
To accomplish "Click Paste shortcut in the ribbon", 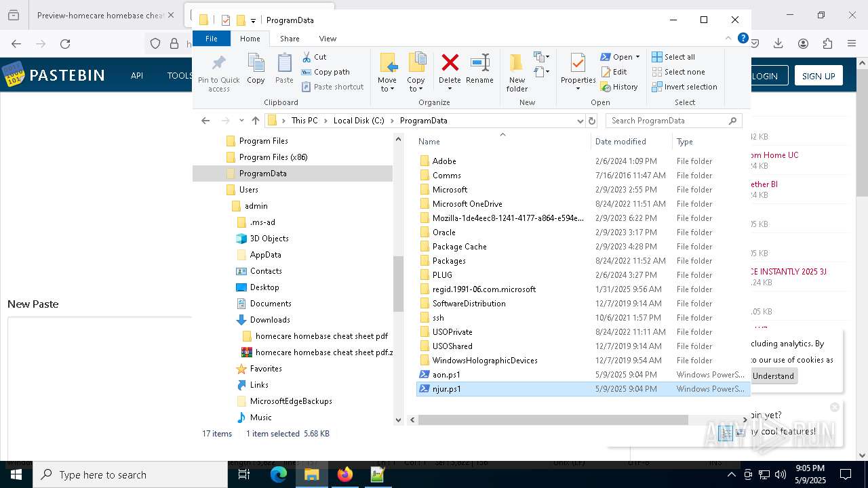I will [332, 87].
